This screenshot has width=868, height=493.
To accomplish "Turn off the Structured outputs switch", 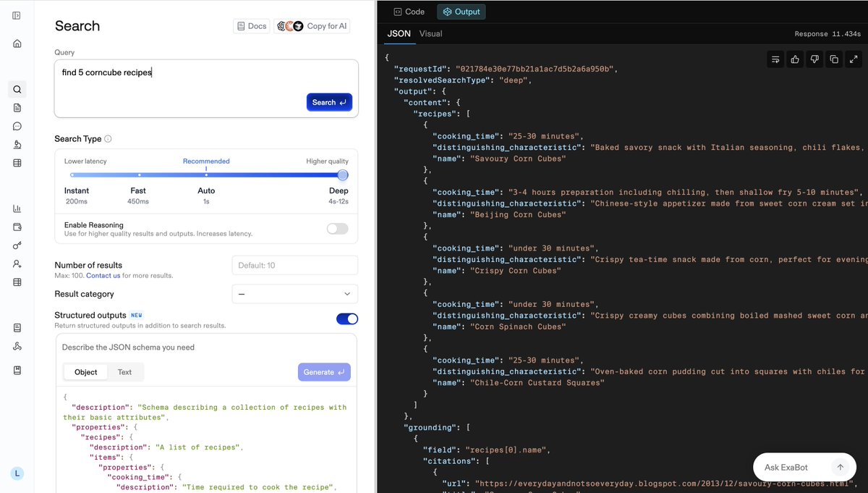I will (x=347, y=319).
